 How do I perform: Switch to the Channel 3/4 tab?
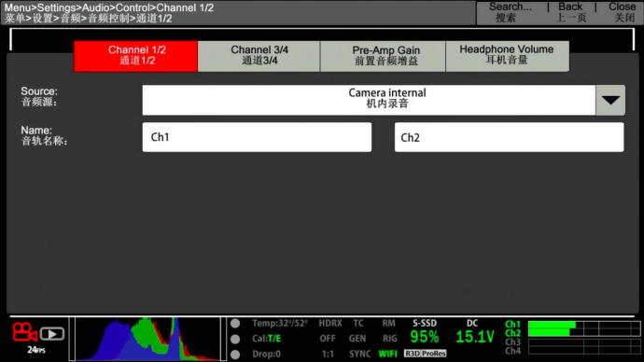point(259,56)
